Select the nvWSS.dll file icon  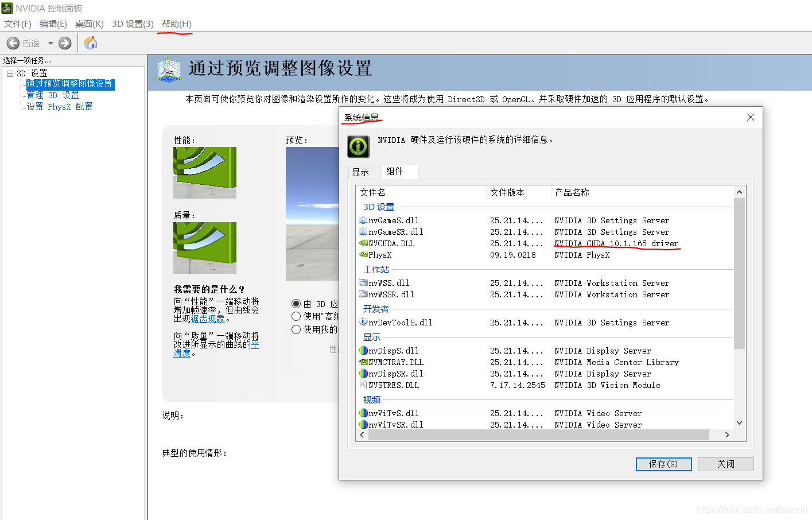point(363,282)
